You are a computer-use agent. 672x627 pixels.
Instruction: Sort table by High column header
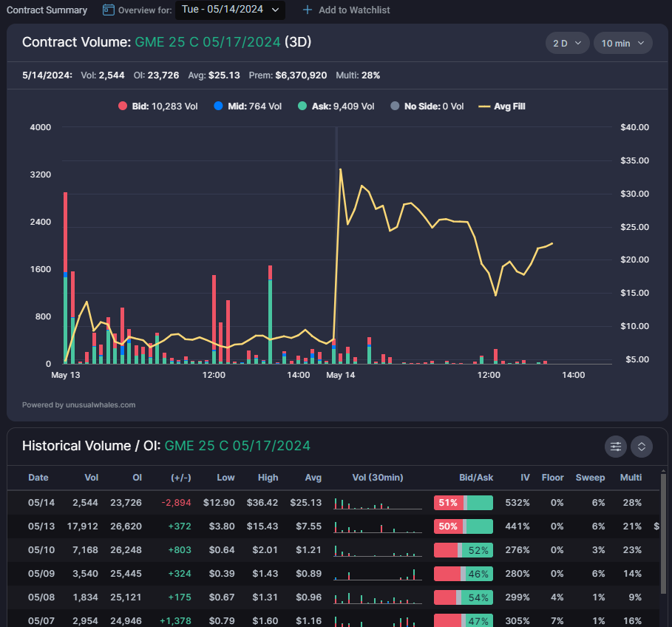268,478
